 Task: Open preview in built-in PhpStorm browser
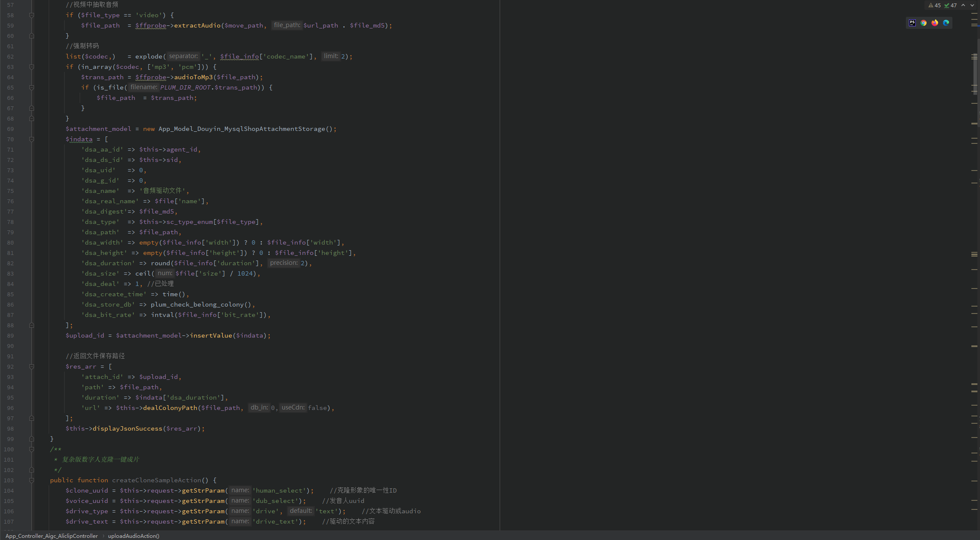pos(912,23)
